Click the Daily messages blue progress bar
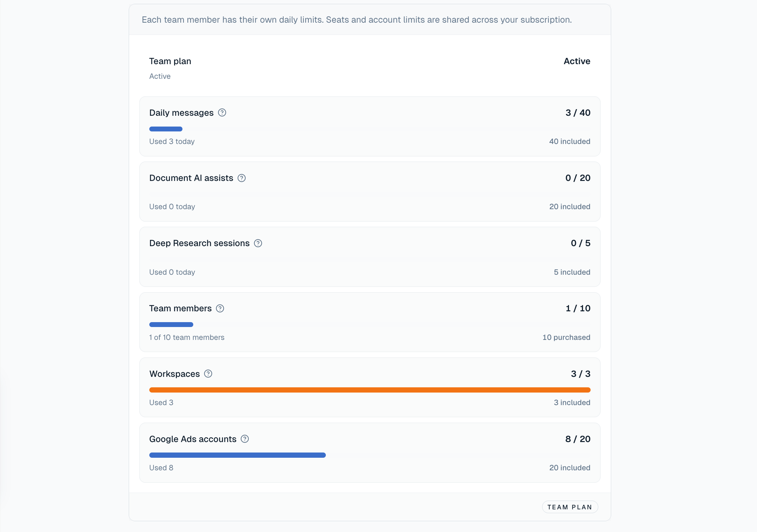Viewport: 757px width, 532px height. click(x=166, y=129)
